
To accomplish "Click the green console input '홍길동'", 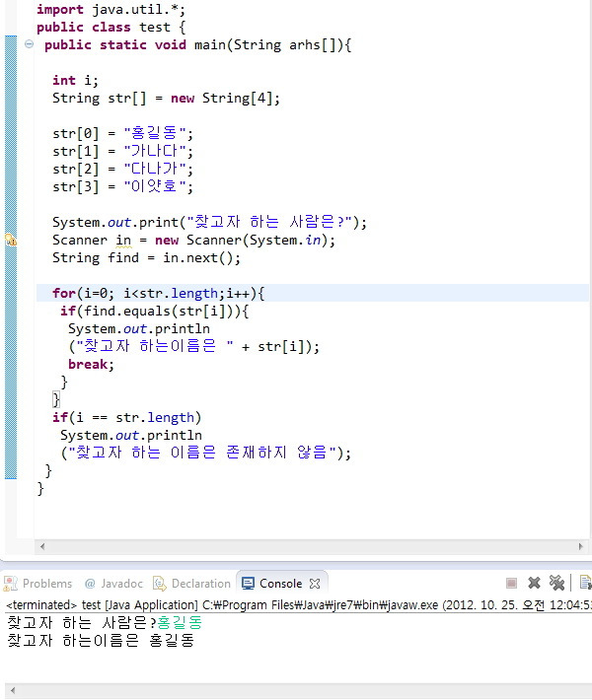I will coord(180,623).
